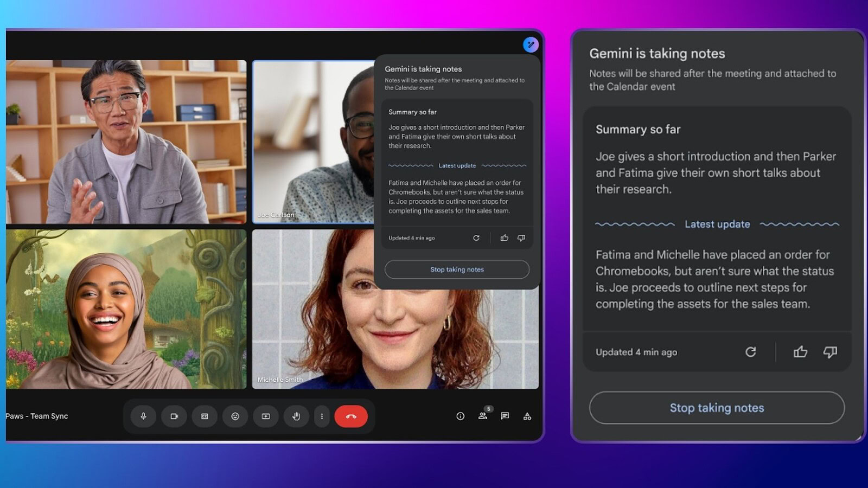Open the three-dot more options menu
This screenshot has height=488, width=868.
click(x=322, y=416)
